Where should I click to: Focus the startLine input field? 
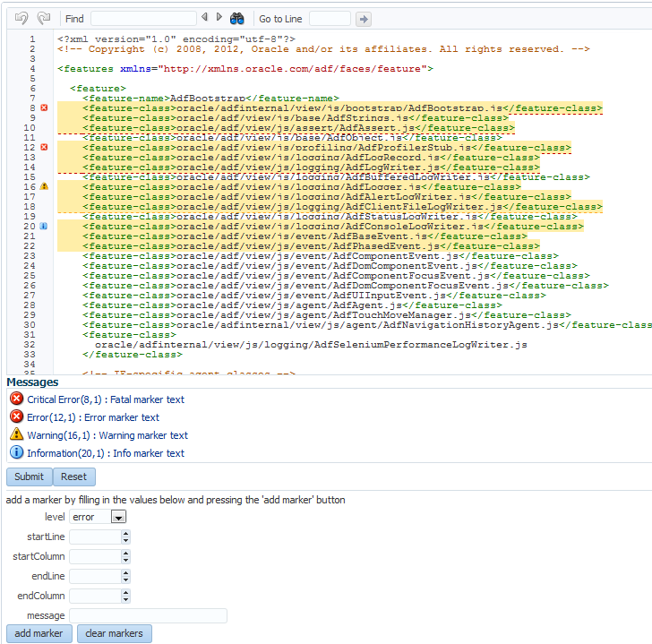click(95, 537)
